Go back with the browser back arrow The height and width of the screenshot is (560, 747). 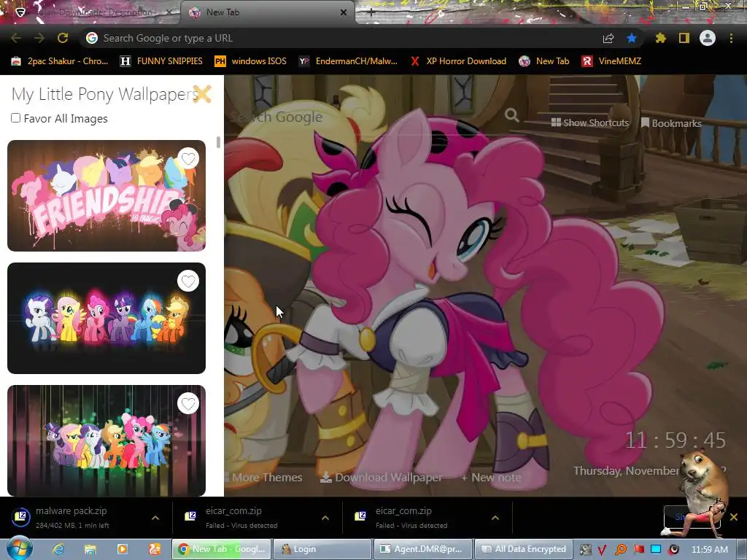pyautogui.click(x=16, y=38)
